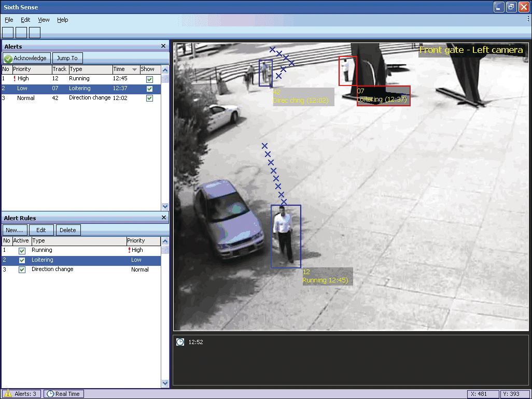Screen dimensions: 532x399
Task: Click the clock icon beside 12:52
Action: (x=180, y=342)
